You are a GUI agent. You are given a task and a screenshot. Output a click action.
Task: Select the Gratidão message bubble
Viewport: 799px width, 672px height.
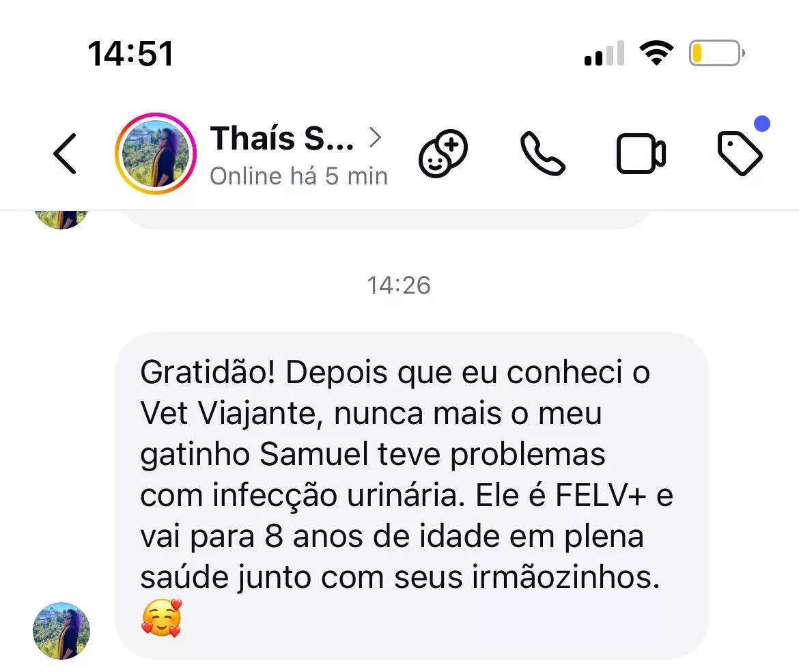click(412, 496)
